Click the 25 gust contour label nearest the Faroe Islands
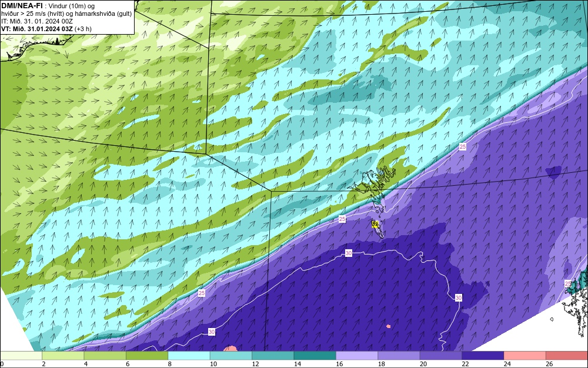The width and height of the screenshot is (588, 368). click(342, 219)
